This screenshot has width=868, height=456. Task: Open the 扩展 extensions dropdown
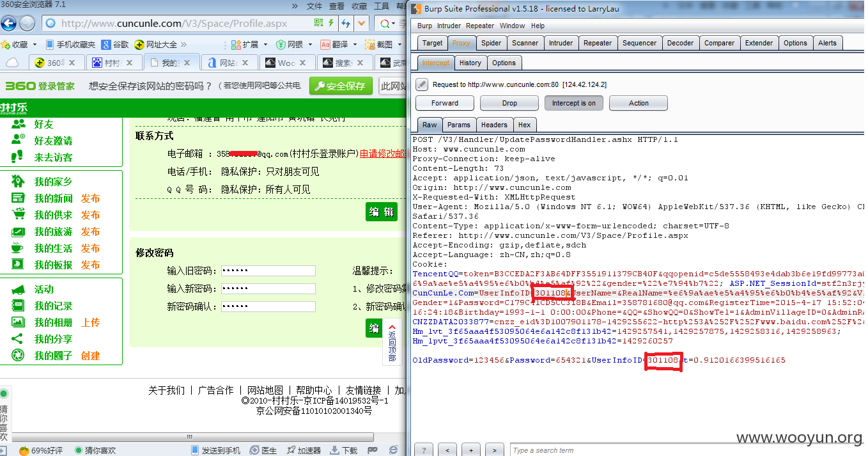tap(248, 45)
